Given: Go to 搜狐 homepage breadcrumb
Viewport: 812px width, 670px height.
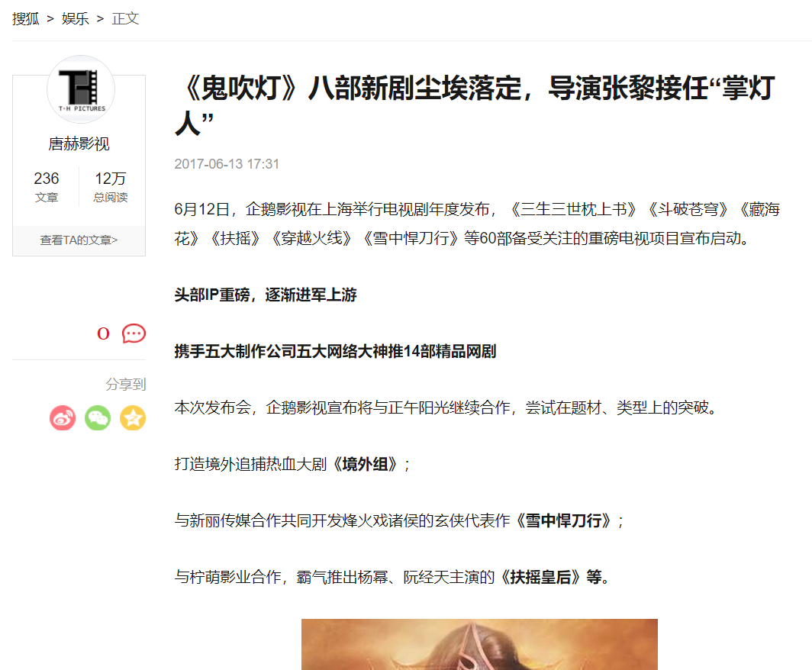Looking at the screenshot, I should pos(26,18).
